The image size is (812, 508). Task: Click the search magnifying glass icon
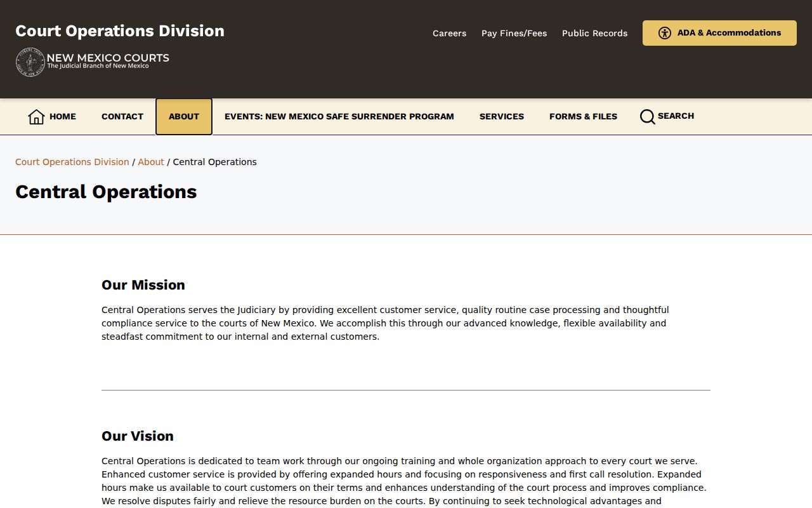pos(647,117)
